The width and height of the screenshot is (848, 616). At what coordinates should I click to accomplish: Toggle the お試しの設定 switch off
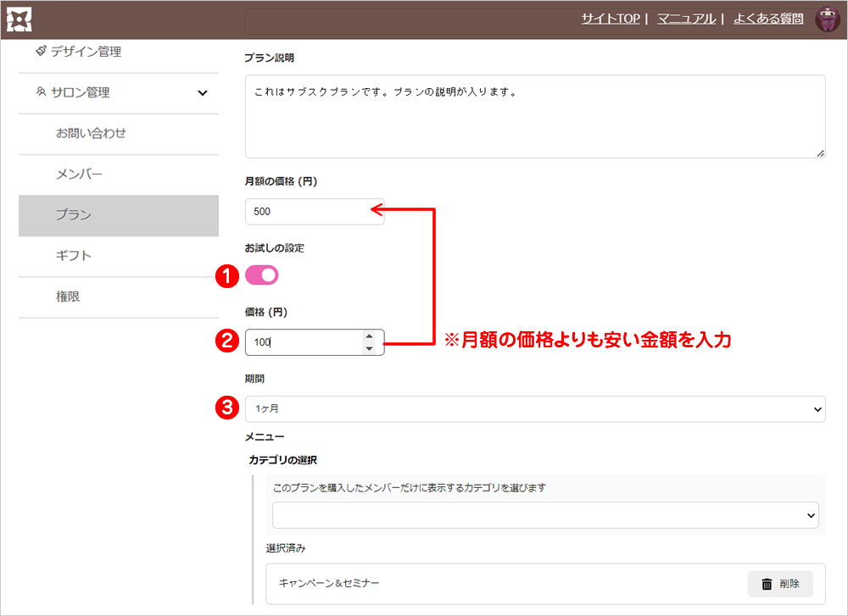(262, 275)
